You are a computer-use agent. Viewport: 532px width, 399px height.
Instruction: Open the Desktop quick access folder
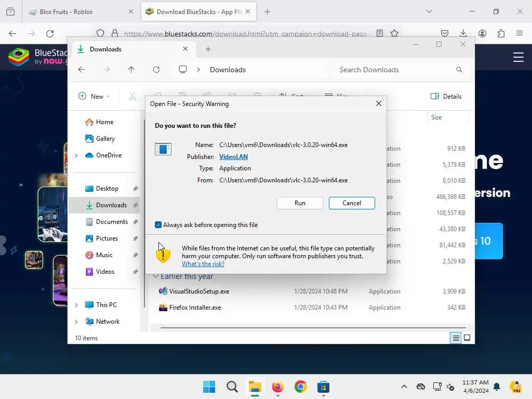(107, 188)
